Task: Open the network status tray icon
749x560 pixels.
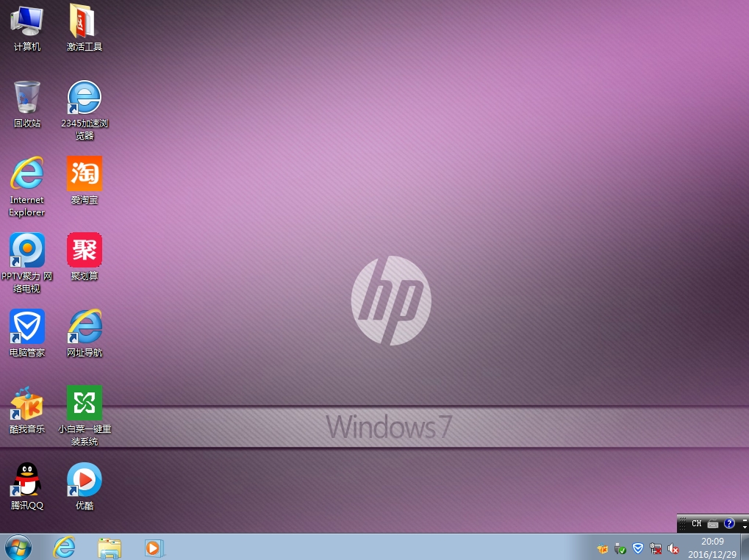Action: click(656, 549)
